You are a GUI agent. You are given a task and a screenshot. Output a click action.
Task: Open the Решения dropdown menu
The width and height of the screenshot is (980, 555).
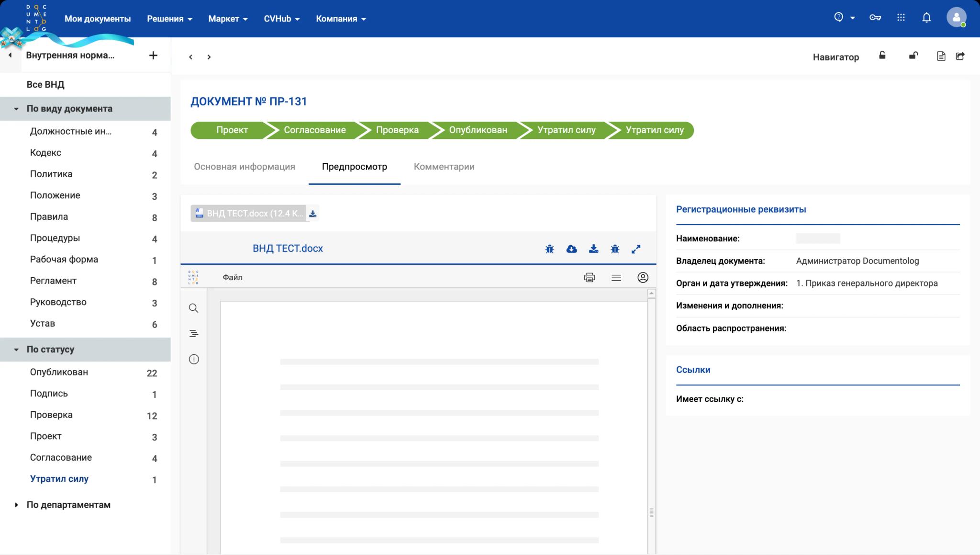(169, 19)
